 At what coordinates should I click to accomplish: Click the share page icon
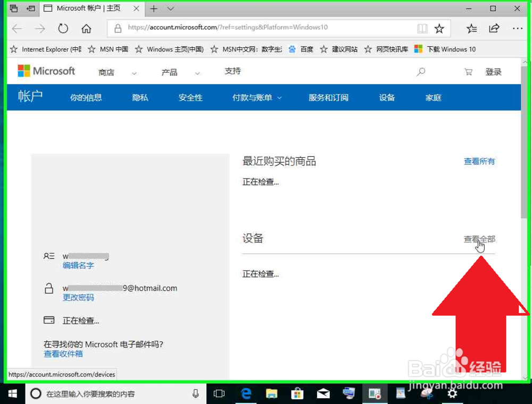pos(494,29)
